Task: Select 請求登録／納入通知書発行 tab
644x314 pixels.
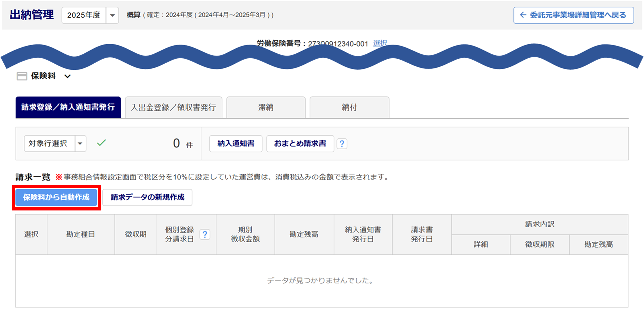Action: (x=68, y=108)
